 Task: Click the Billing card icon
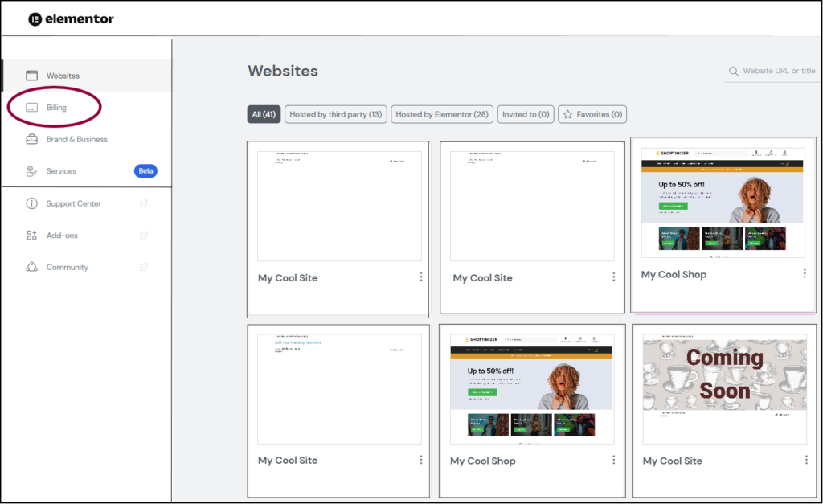click(32, 108)
